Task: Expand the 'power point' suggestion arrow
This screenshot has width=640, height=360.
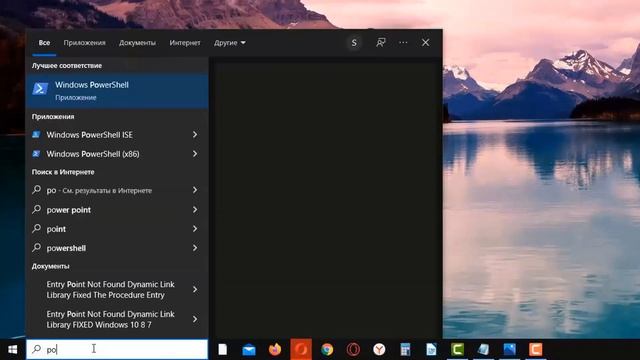Action: [x=195, y=210]
